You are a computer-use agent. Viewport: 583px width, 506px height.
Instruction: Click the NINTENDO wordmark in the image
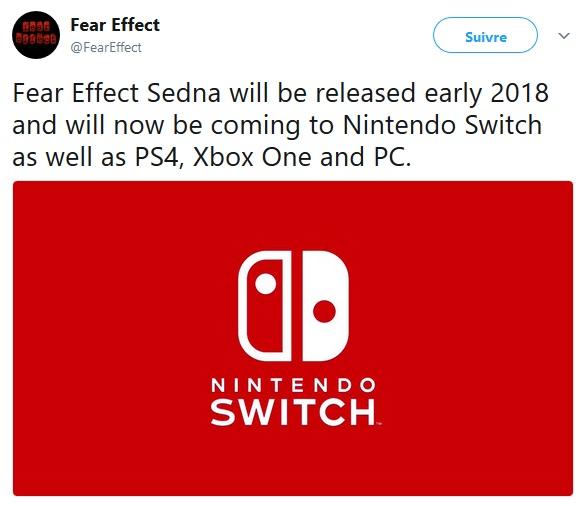click(x=293, y=385)
